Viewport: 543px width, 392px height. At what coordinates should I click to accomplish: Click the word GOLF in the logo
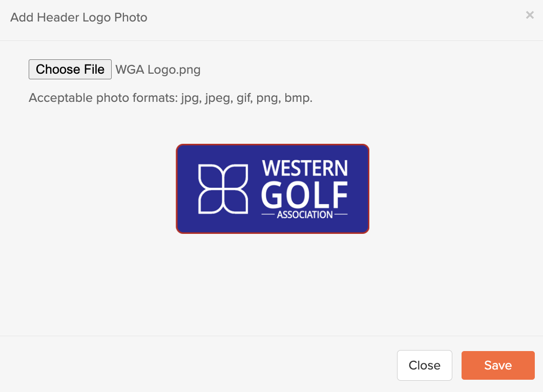(304, 194)
